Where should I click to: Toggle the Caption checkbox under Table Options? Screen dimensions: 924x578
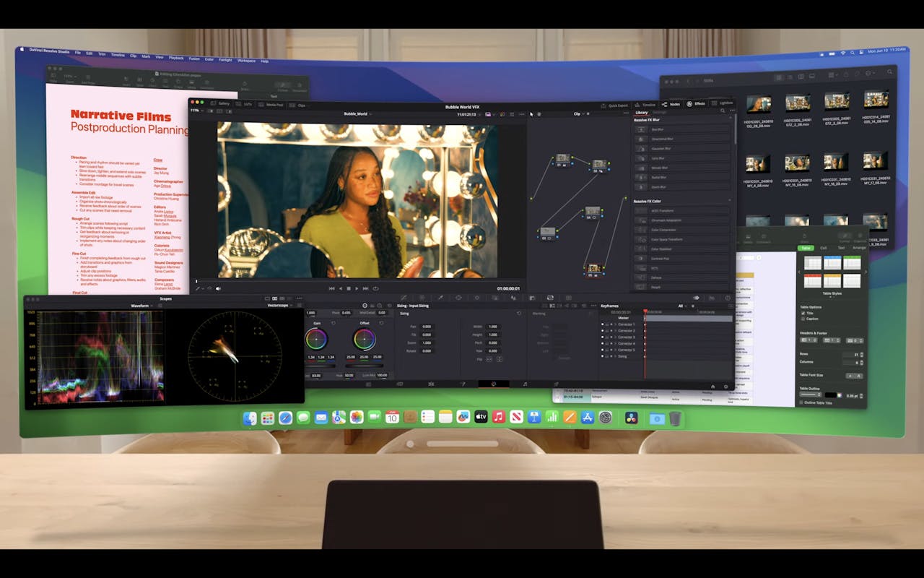click(x=803, y=319)
